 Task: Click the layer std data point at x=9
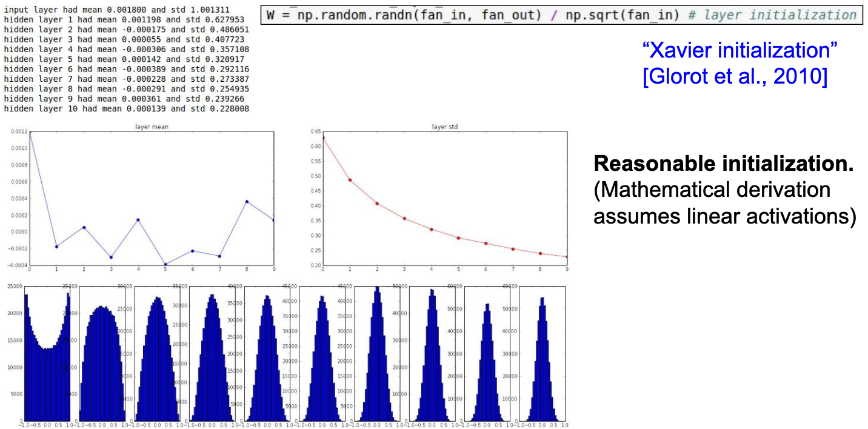567,257
